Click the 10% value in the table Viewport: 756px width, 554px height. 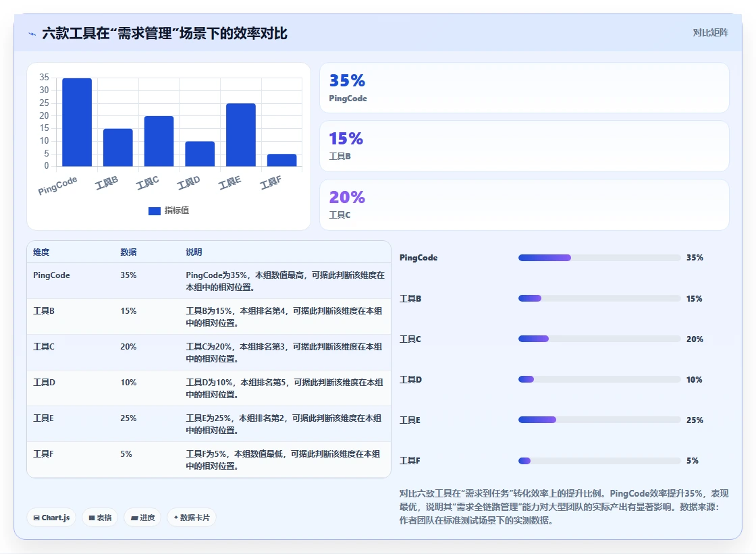pos(128,383)
